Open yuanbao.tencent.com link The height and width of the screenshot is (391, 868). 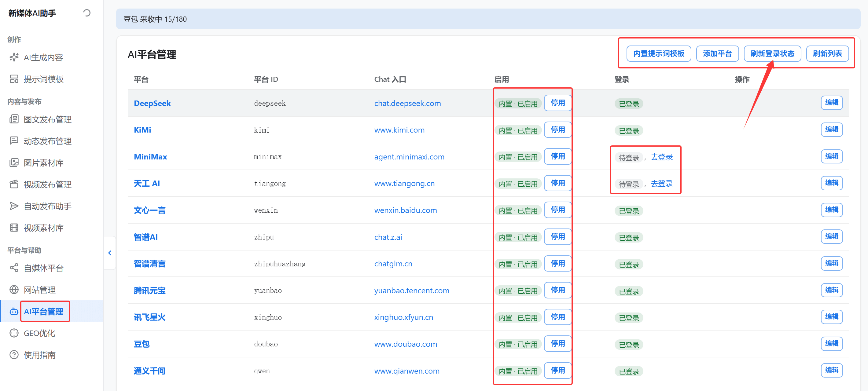click(x=411, y=291)
